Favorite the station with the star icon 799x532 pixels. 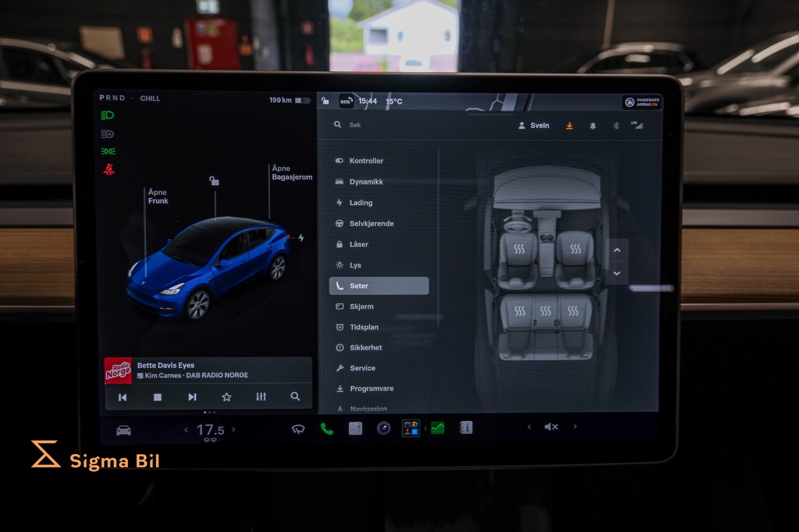click(227, 397)
